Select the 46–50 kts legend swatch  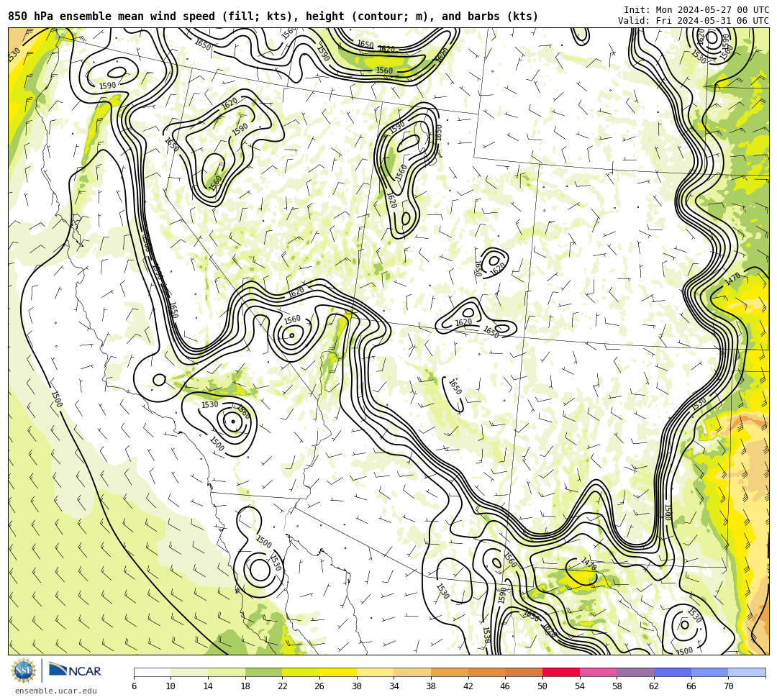[x=524, y=672]
